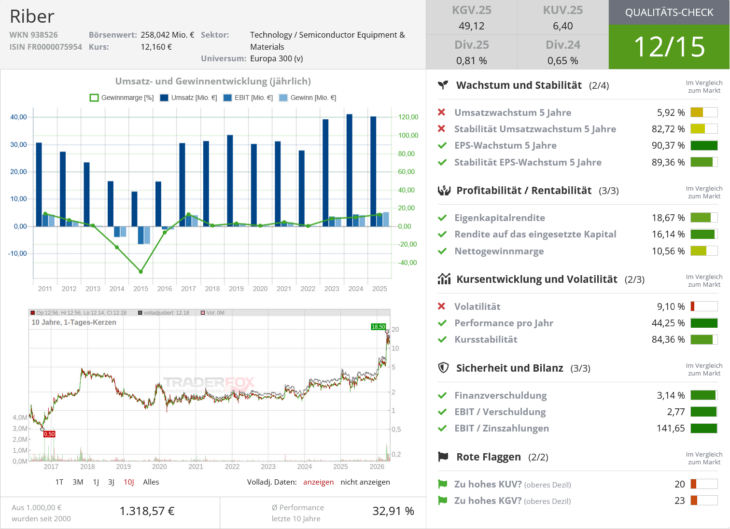
Task: Click the green 12/15 score box
Action: pos(669,47)
